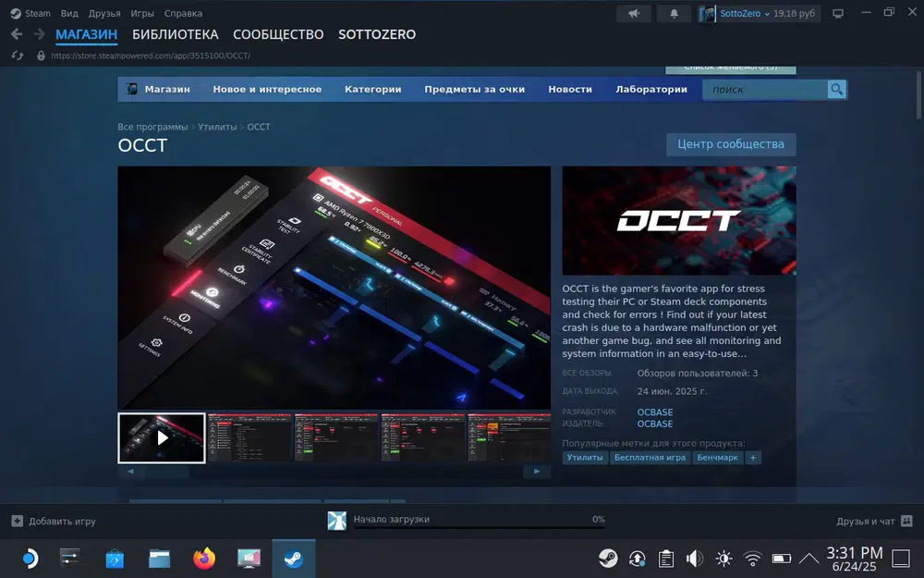Show the third screenshot thumbnail
Viewport: 924px width, 578px height.
[336, 437]
